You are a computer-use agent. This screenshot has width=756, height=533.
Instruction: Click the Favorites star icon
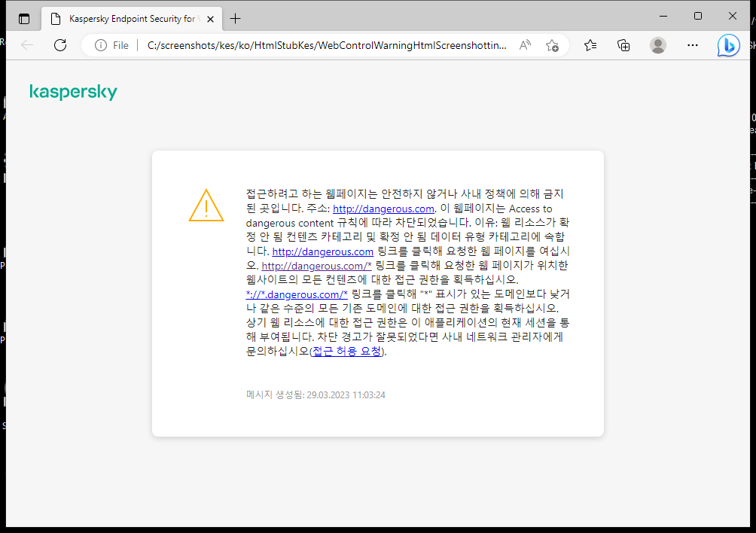click(x=590, y=45)
